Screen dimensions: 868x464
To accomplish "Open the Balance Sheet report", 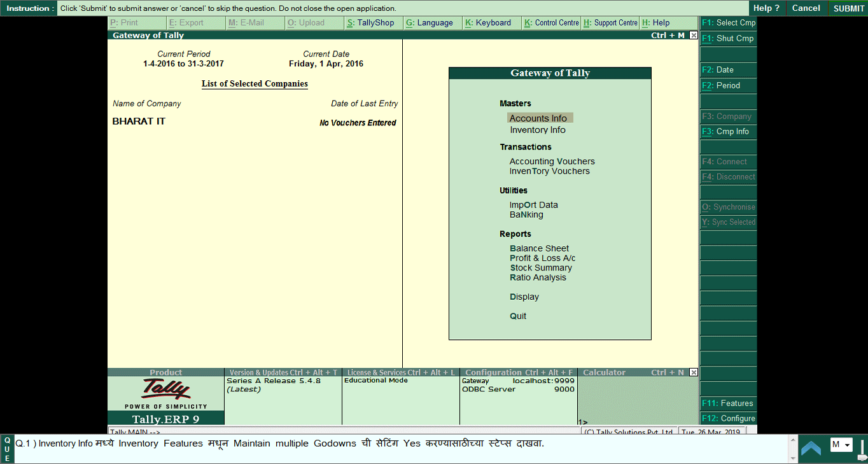I will click(x=540, y=248).
